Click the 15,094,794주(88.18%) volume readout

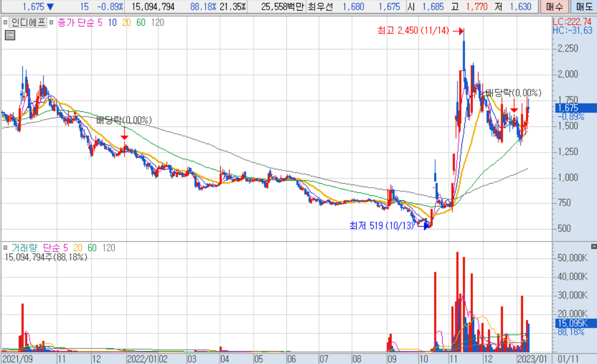point(46,257)
